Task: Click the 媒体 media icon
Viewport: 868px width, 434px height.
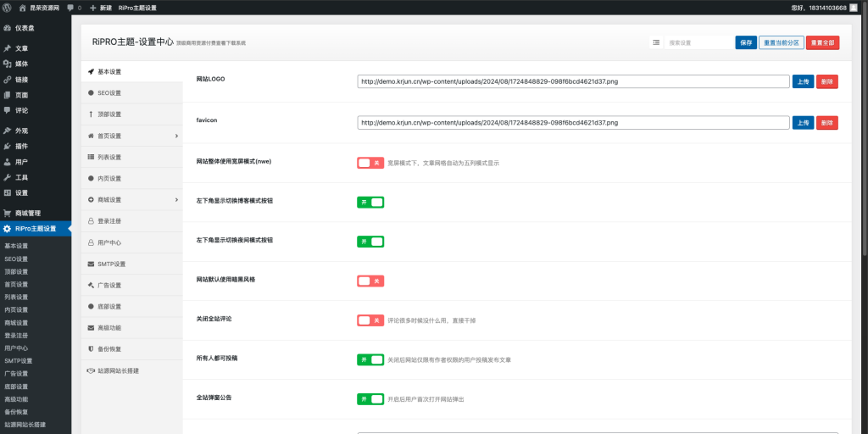Action: [x=7, y=64]
